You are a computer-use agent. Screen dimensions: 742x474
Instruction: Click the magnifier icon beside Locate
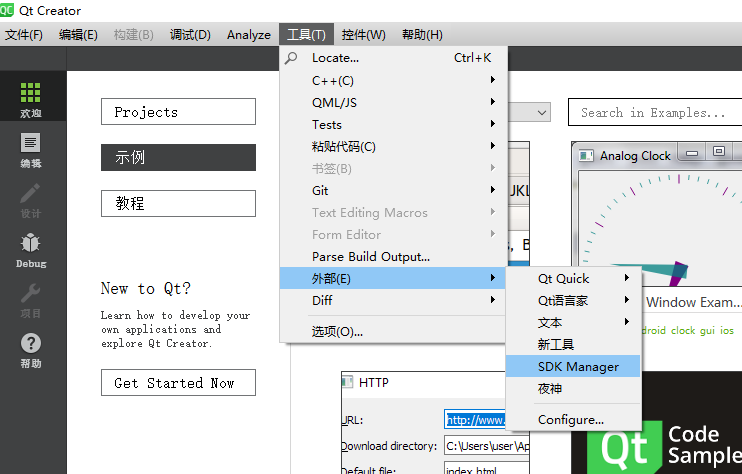(291, 58)
